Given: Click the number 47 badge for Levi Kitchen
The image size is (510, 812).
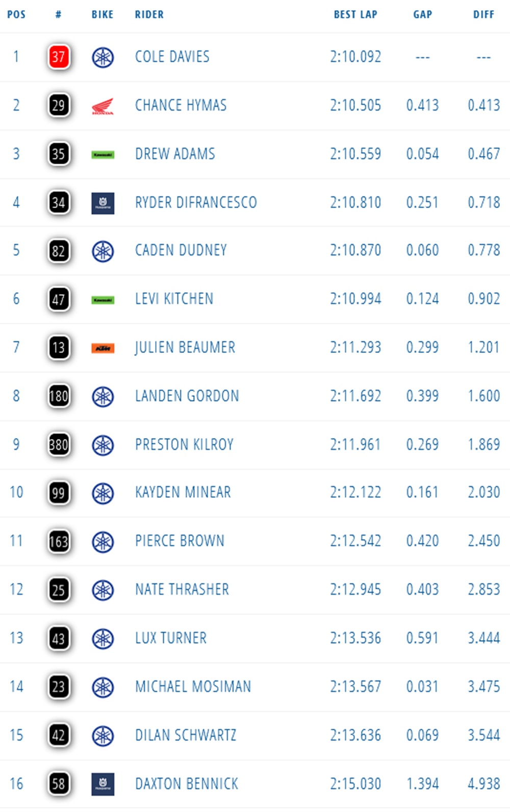Looking at the screenshot, I should click(x=58, y=299).
